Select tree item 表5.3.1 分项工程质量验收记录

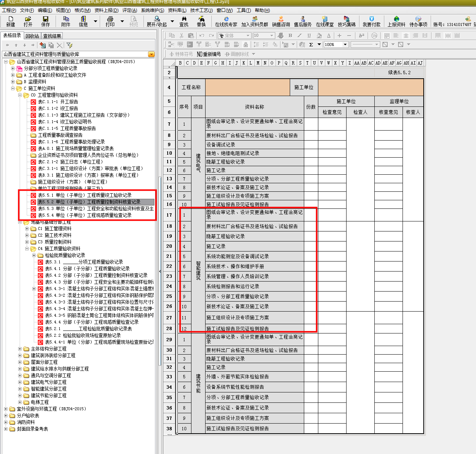click(84, 262)
